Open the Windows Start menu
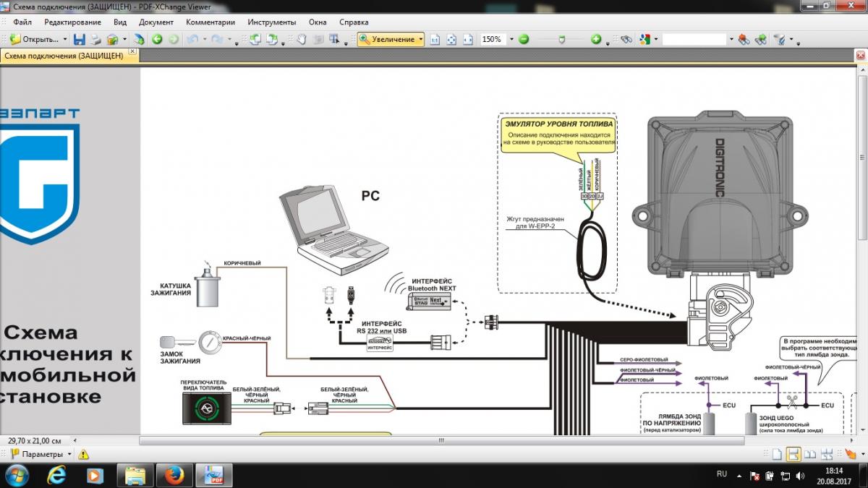The image size is (868, 488). (17, 474)
